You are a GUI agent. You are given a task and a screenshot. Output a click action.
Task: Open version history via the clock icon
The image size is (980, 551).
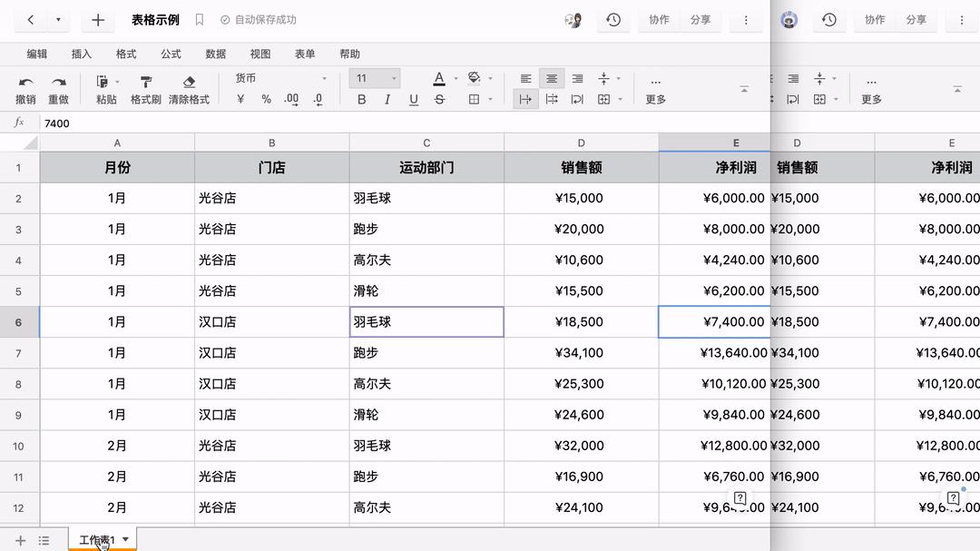click(613, 19)
